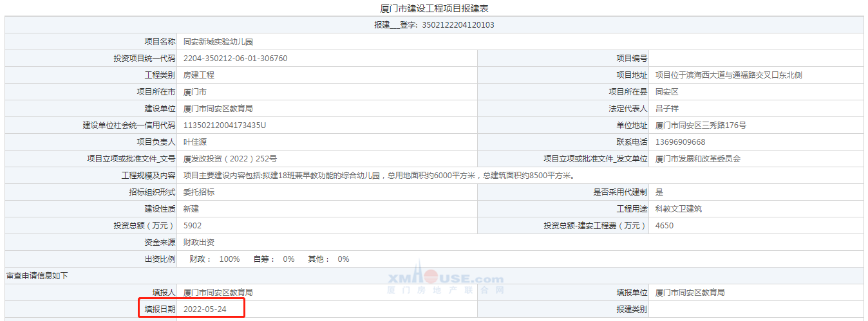The width and height of the screenshot is (868, 321).
Task: Click the 房建工程 project category value
Action: (x=199, y=75)
